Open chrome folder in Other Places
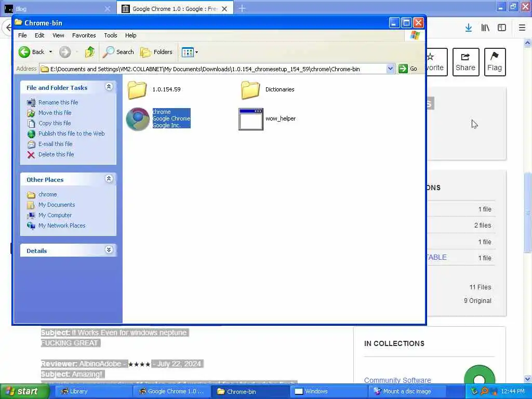Screen dimensions: 532x399 tap(47, 194)
